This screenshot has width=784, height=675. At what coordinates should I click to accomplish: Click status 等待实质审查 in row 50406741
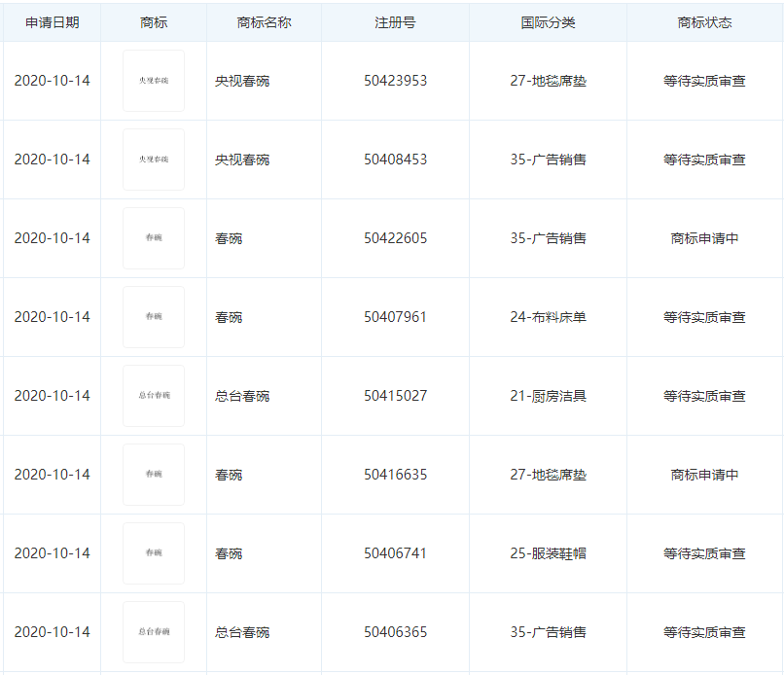(704, 553)
